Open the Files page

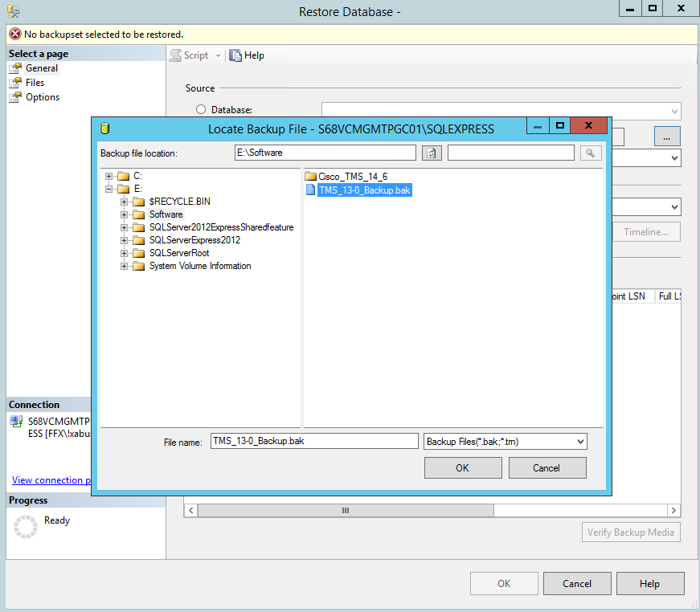(x=35, y=83)
